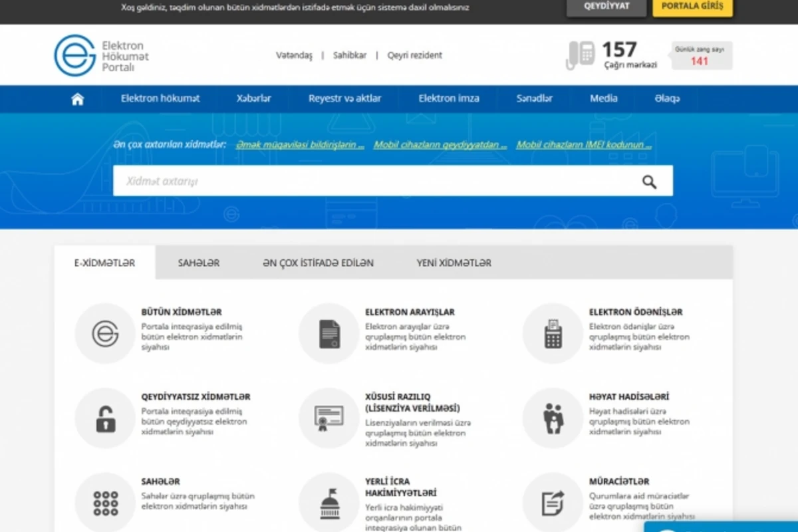Select the Yeni Xidmətlər tab

[454, 263]
